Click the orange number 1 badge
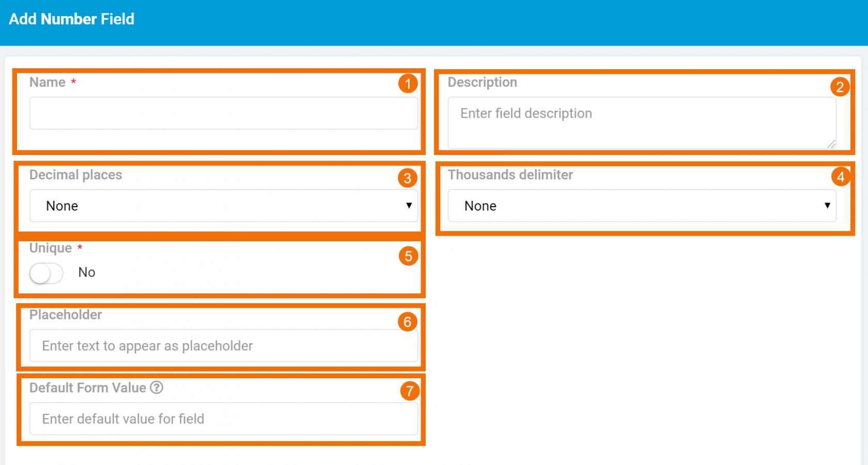 pos(408,84)
